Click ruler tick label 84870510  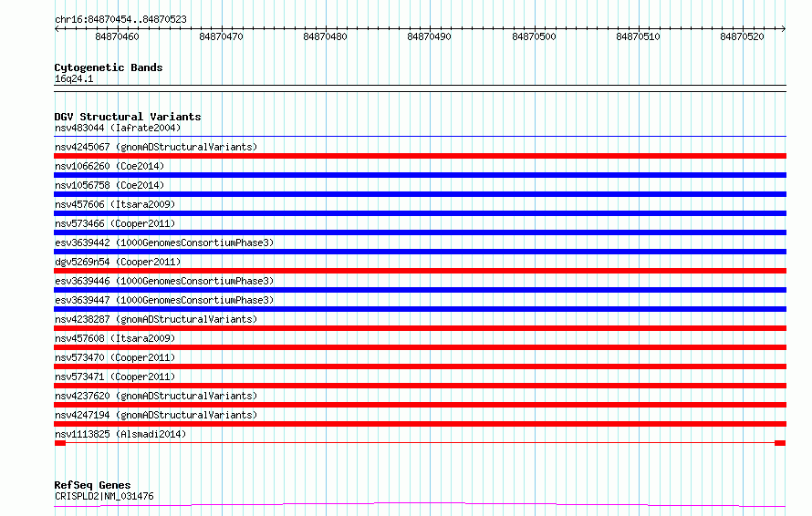point(638,36)
